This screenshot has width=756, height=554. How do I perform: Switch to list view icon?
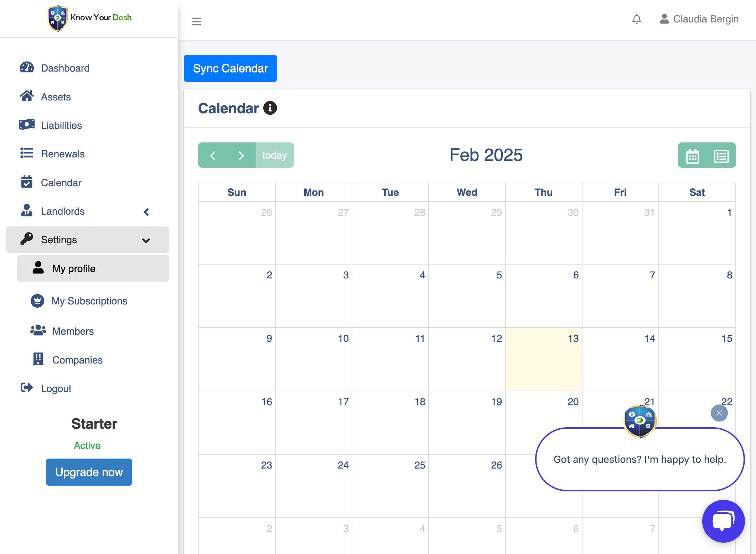pyautogui.click(x=721, y=156)
